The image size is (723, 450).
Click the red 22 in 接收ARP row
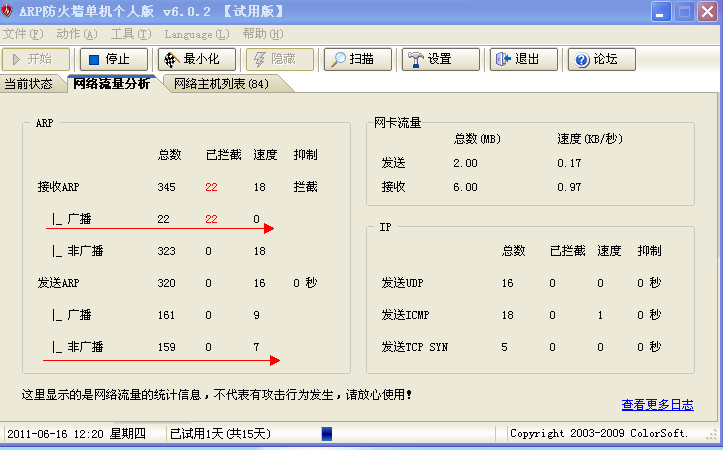211,187
